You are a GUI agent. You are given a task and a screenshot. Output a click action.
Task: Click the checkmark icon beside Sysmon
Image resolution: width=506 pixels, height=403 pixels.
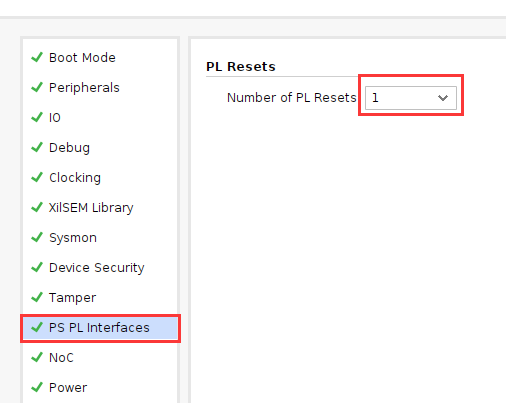click(x=37, y=237)
